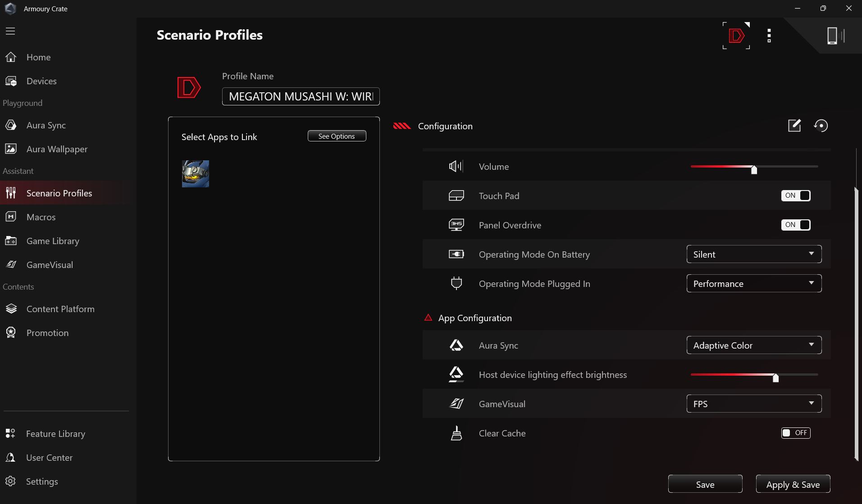Disable the Touch Pad toggle

point(796,195)
